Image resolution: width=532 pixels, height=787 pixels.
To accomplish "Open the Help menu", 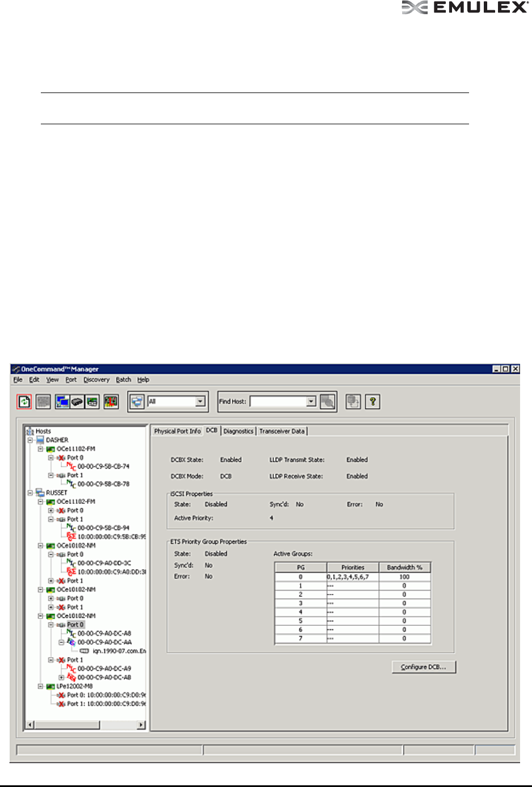I will [143, 380].
